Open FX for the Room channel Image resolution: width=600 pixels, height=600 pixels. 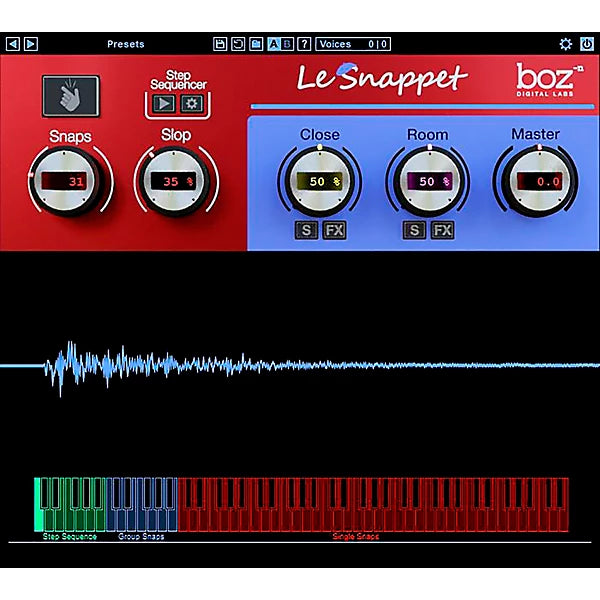442,230
